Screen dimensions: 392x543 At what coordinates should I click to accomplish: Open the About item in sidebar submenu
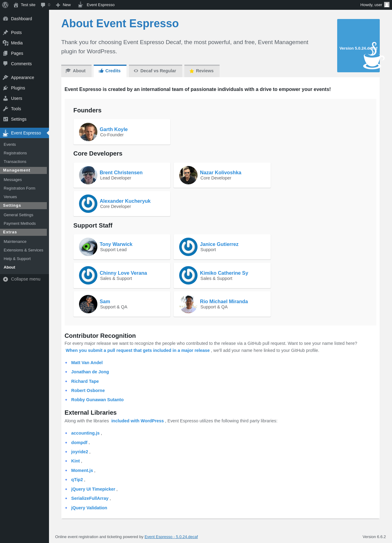9,267
